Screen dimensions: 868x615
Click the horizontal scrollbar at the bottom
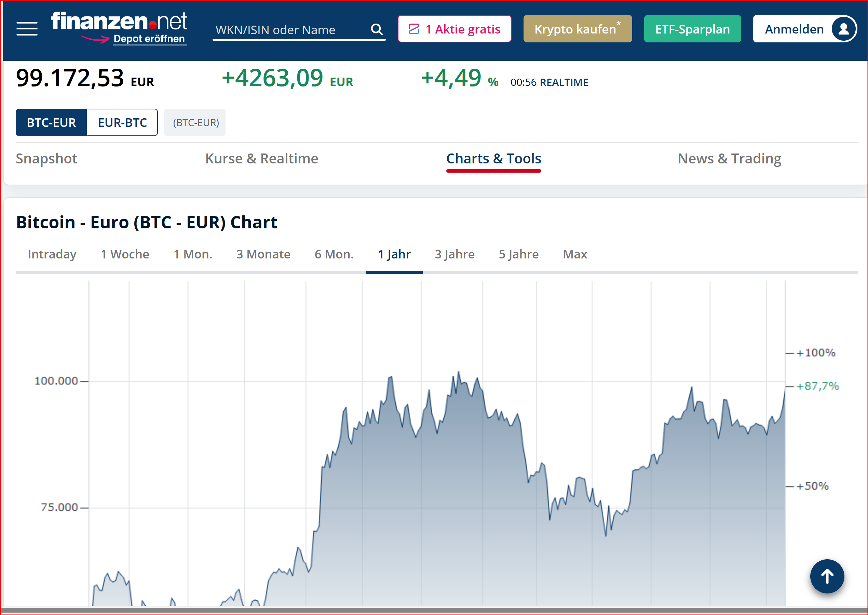(434, 610)
